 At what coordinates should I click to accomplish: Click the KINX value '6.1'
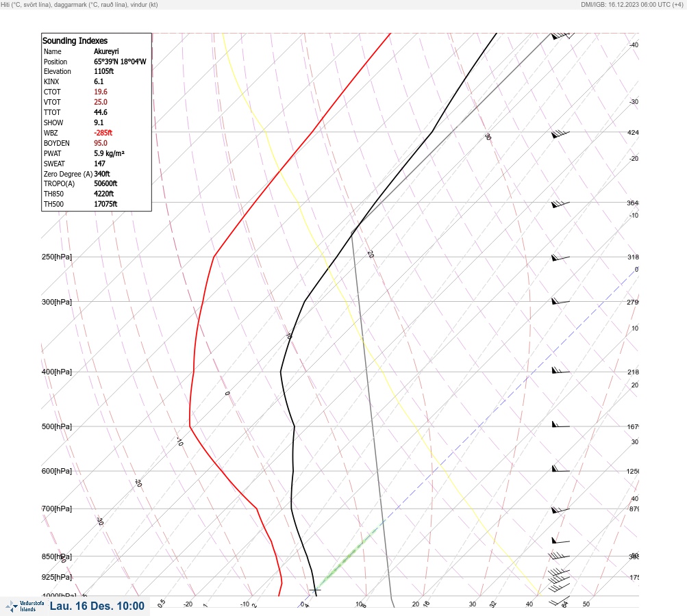(99, 81)
